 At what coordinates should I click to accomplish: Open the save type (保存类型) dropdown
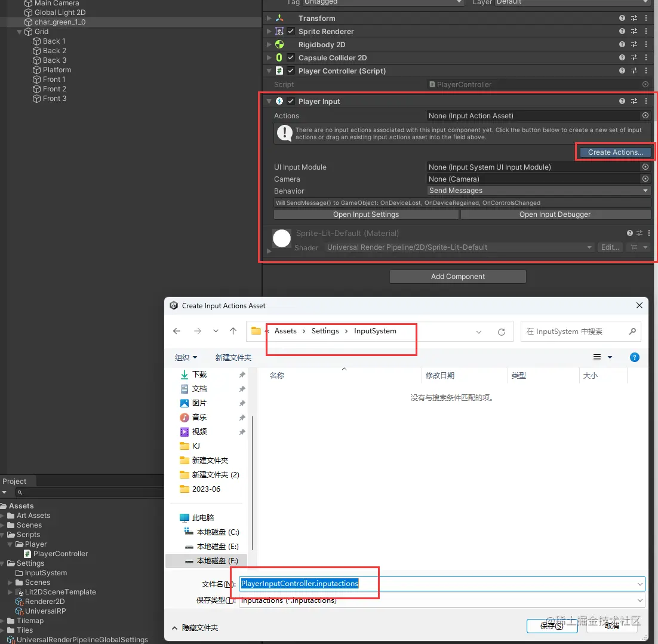pos(639,600)
